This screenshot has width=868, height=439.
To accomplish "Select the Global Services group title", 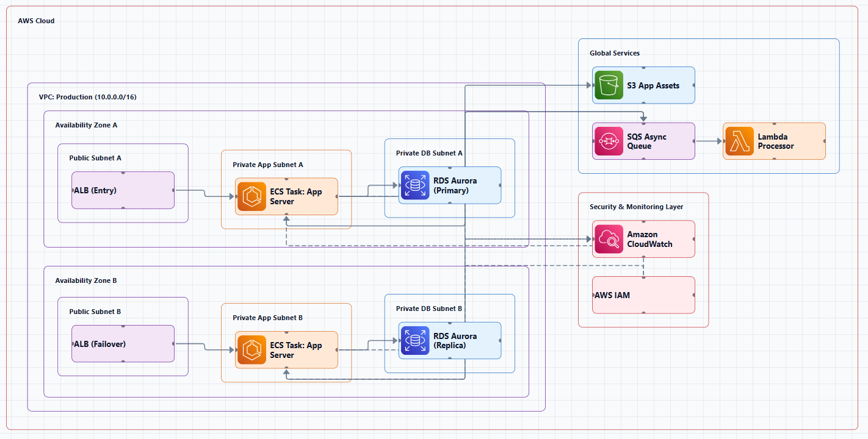I will (615, 53).
